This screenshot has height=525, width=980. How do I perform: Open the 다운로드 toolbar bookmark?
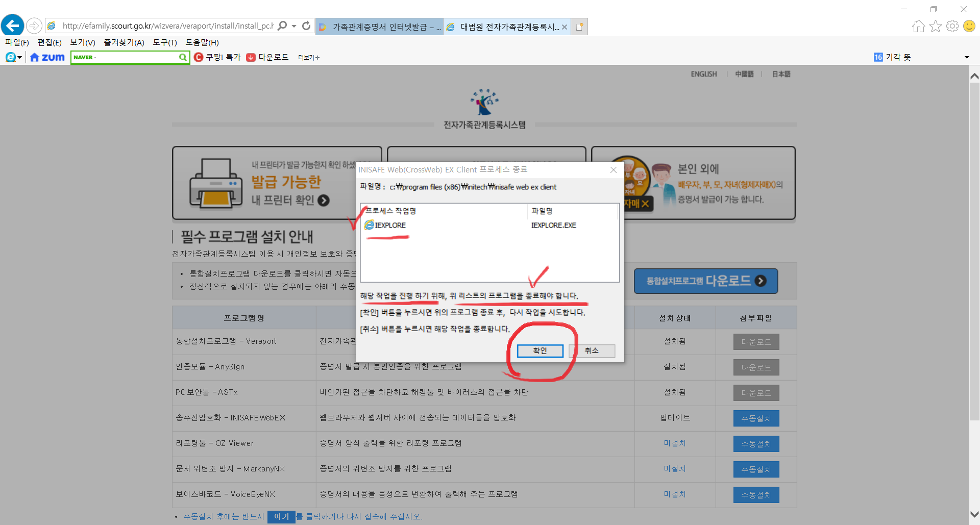point(267,57)
